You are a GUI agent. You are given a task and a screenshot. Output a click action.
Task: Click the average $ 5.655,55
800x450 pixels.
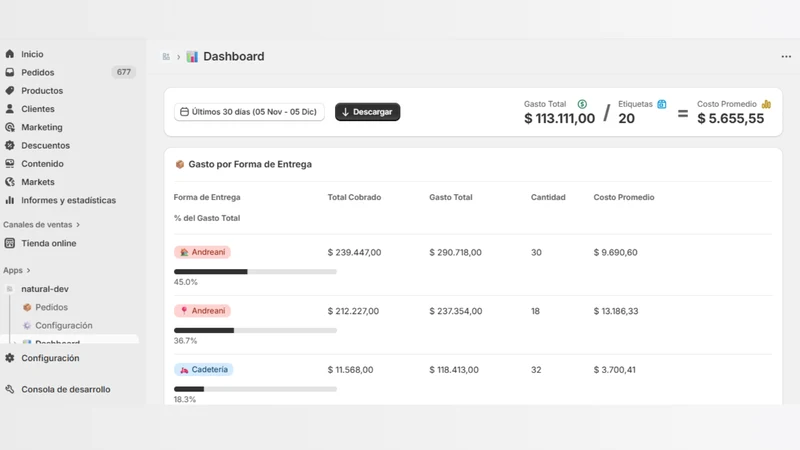pos(731,118)
